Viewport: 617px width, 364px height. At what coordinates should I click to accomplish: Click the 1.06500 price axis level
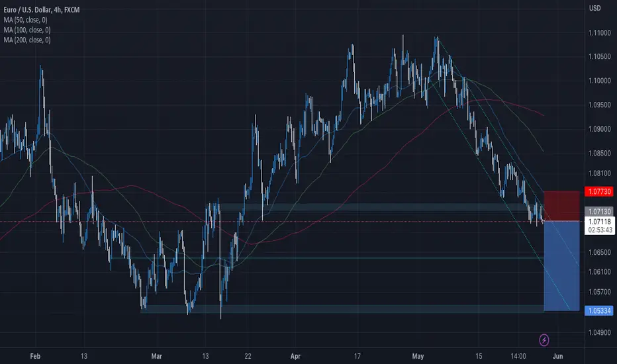600,252
